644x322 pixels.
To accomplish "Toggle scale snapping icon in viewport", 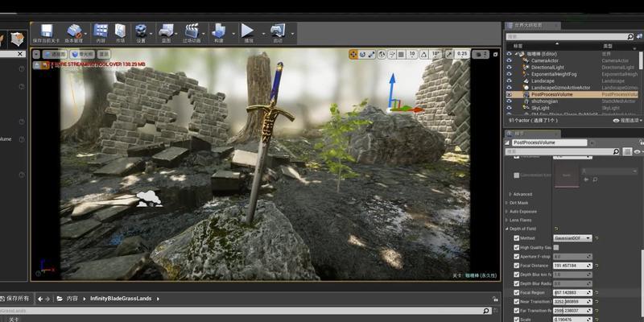I will point(449,54).
